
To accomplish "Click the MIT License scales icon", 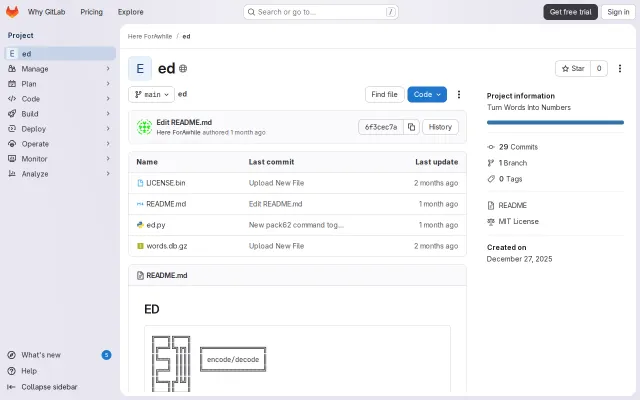I will point(491,221).
